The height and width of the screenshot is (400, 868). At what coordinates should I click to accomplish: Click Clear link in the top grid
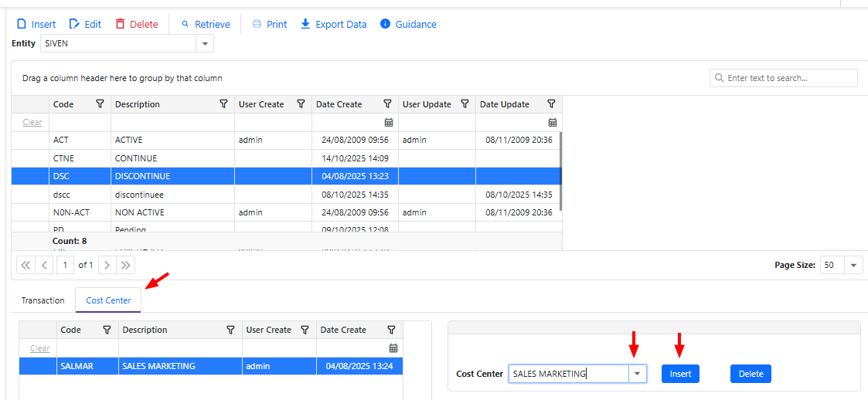32,122
